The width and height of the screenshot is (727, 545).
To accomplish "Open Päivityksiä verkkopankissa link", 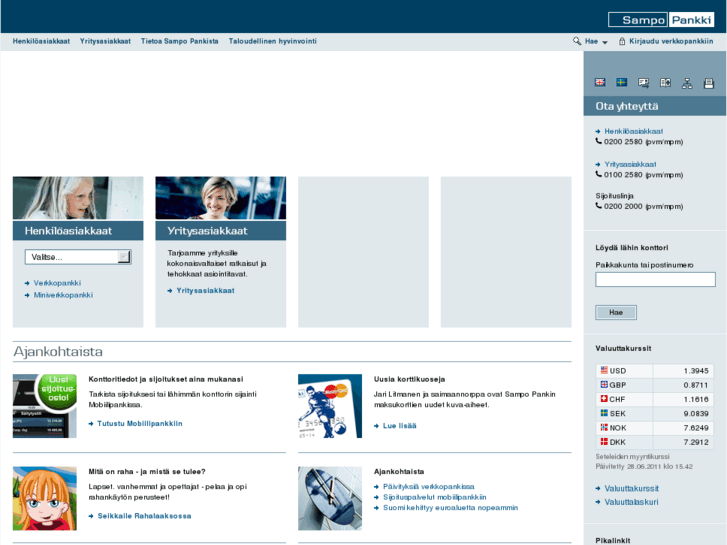I will click(428, 487).
